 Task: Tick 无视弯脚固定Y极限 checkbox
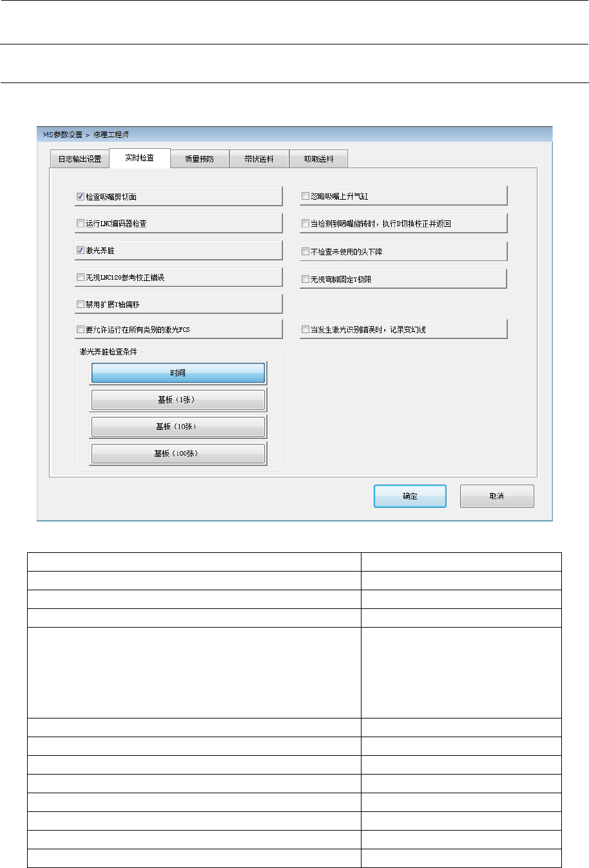305,279
